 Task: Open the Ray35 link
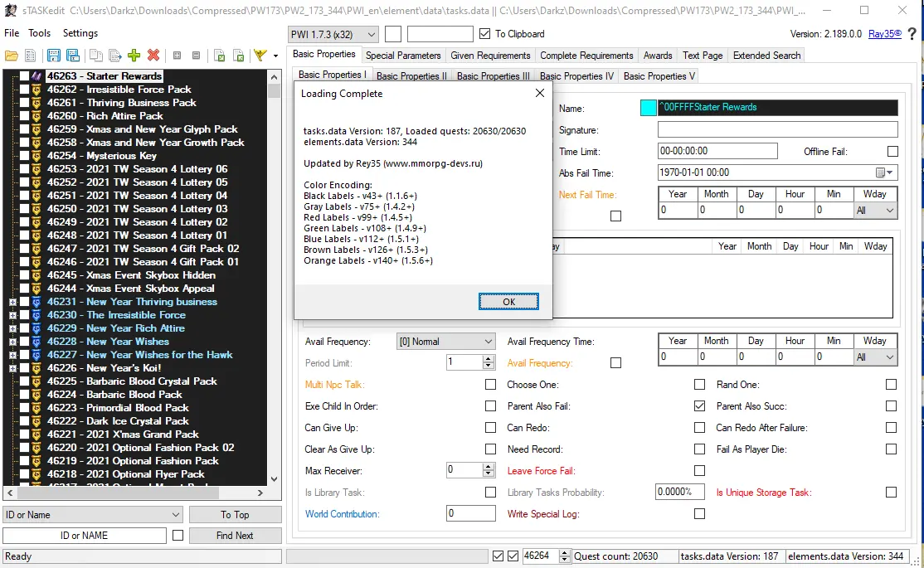click(x=884, y=34)
